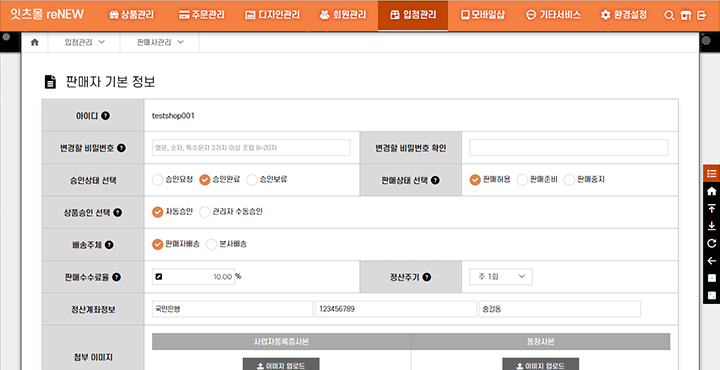The width and height of the screenshot is (720, 370).
Task: Click 이미지 업로드 under 사업자등록증사본
Action: pyautogui.click(x=281, y=366)
